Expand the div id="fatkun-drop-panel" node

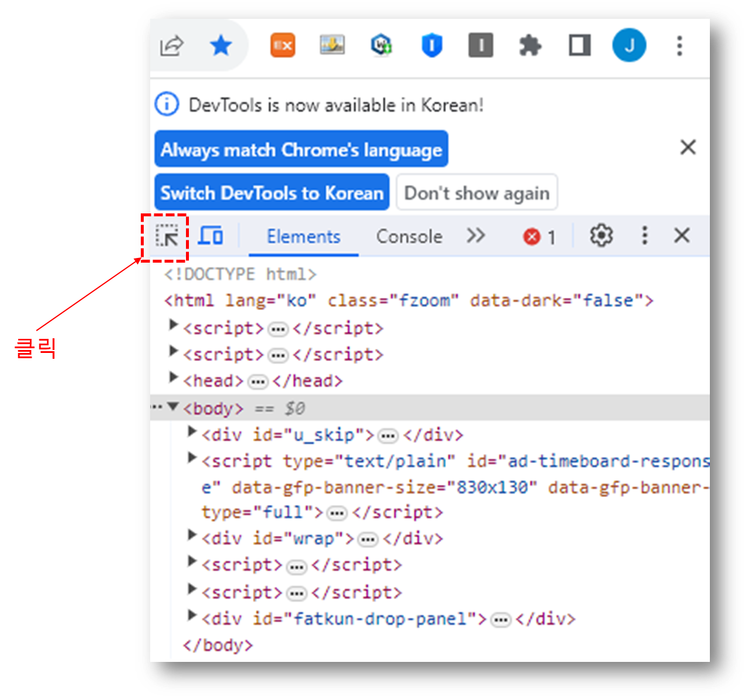(x=191, y=615)
